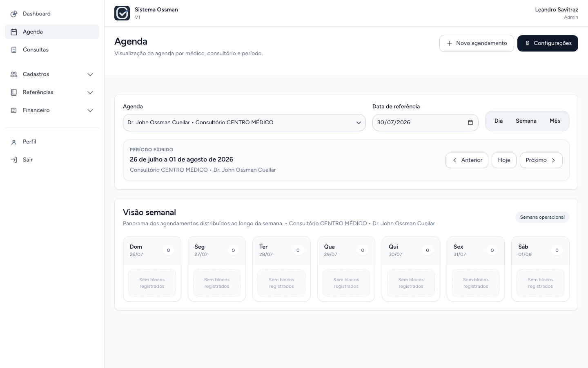Click the Financeiro sidebar icon
Viewport: 588px width, 368px height.
[x=14, y=110]
